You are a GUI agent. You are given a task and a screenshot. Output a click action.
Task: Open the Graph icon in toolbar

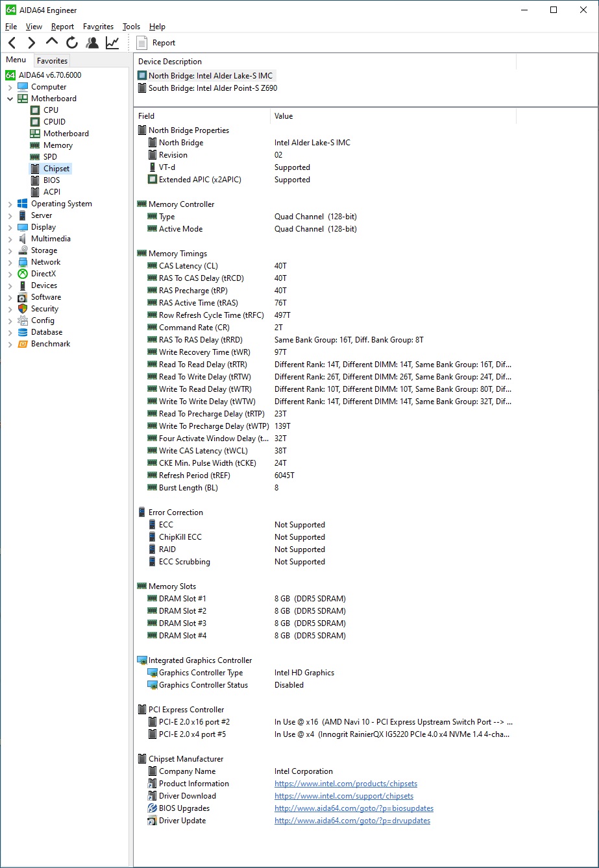click(x=112, y=43)
